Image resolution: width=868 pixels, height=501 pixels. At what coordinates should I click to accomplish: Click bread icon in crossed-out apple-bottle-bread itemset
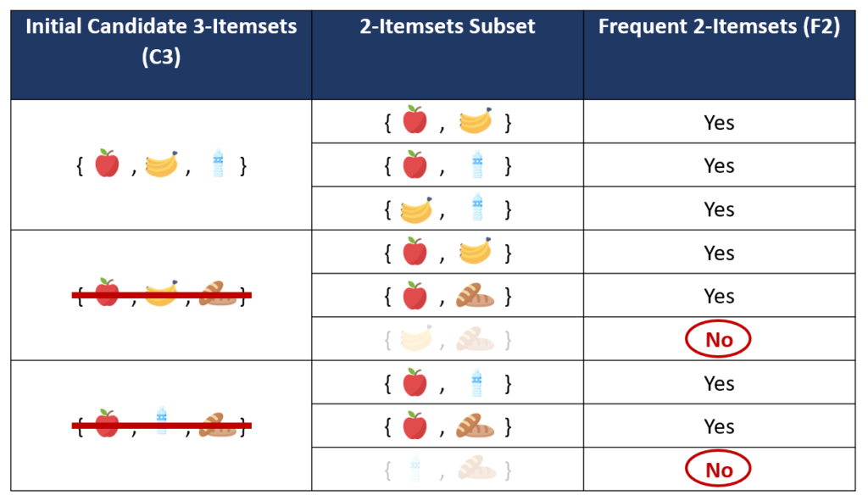coord(218,424)
